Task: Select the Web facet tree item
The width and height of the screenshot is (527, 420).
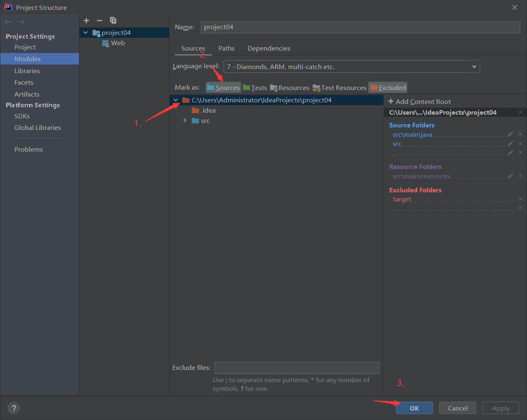Action: [124, 43]
